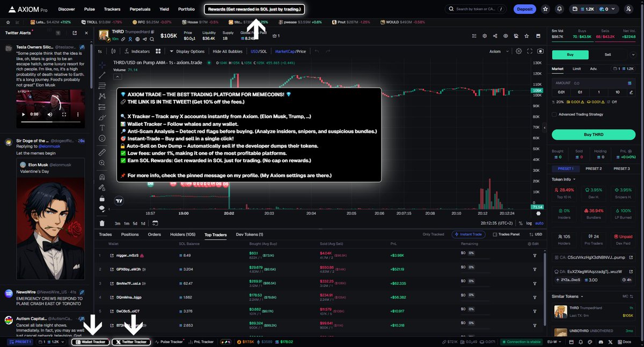The height and width of the screenshot is (347, 644).
Task: Filter nigger...m5zS trader row
Action: [535, 255]
